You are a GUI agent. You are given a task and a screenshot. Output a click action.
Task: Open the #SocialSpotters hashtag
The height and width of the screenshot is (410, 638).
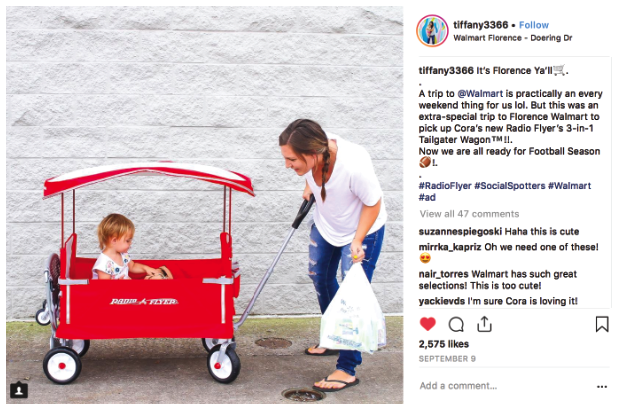509,186
